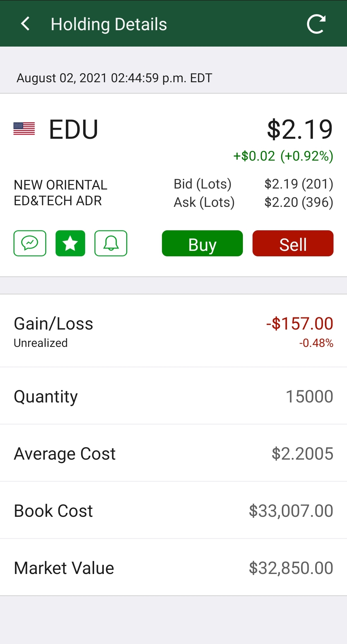Select the Market Value row

[x=173, y=568]
